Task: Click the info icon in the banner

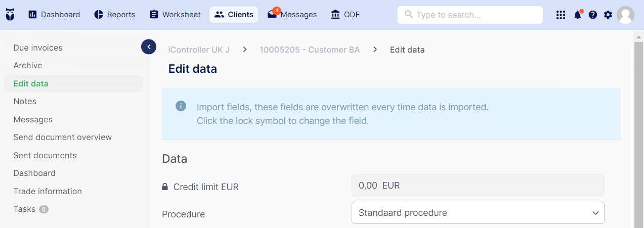Action: coord(181,106)
